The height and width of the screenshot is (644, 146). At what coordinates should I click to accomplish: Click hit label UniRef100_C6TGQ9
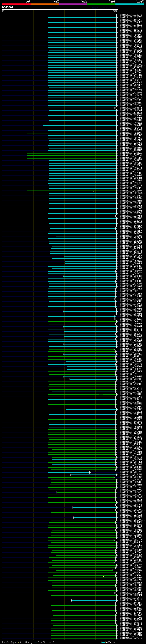[131, 47]
